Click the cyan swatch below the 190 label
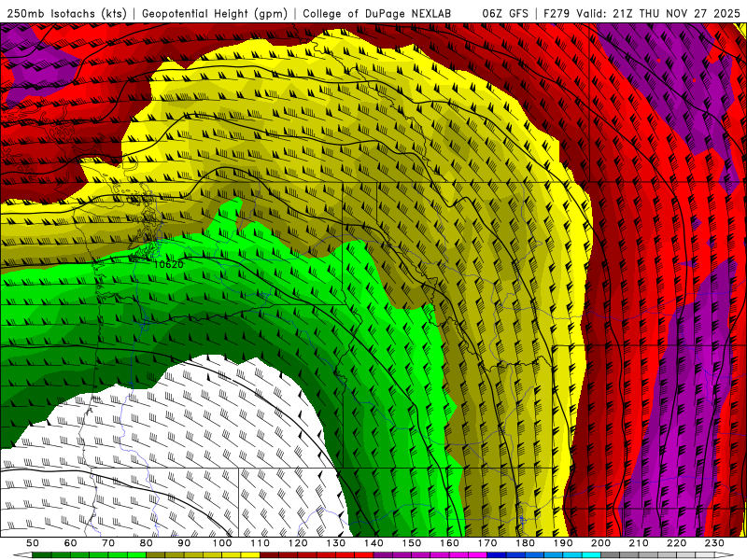 click(591, 555)
